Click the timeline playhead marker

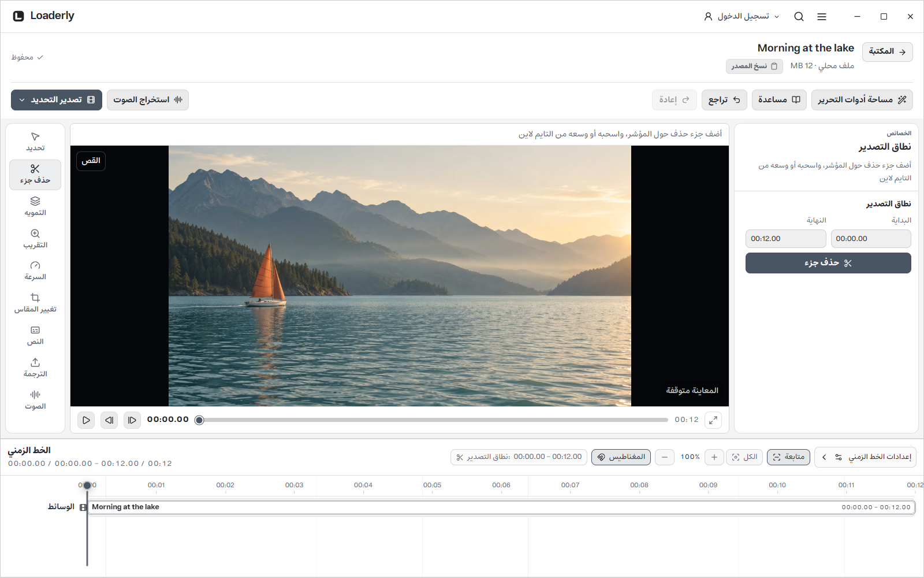coord(87,486)
